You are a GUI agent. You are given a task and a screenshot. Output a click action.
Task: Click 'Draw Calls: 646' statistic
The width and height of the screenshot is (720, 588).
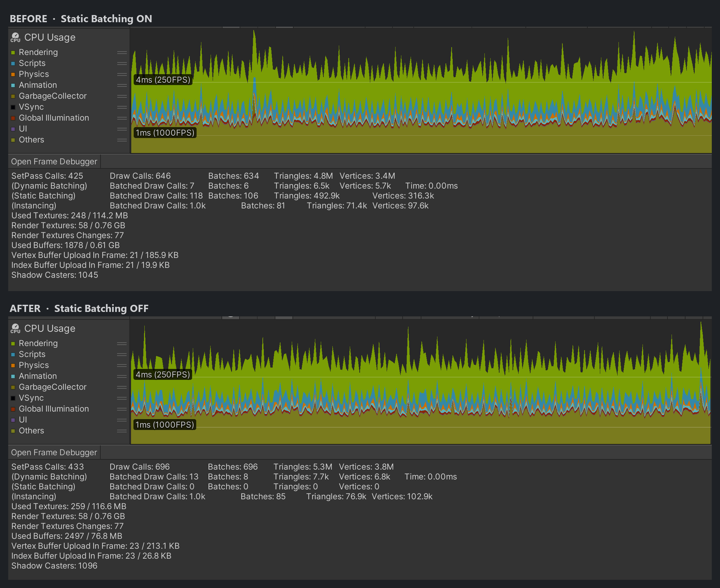(140, 176)
